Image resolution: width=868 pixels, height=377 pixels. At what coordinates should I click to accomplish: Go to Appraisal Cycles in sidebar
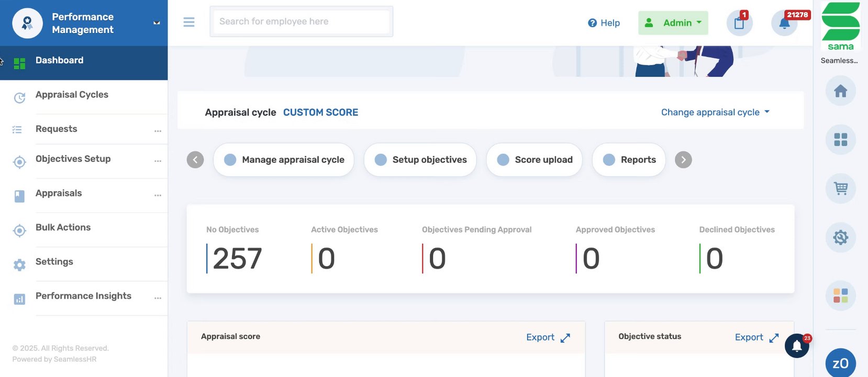[x=72, y=95]
